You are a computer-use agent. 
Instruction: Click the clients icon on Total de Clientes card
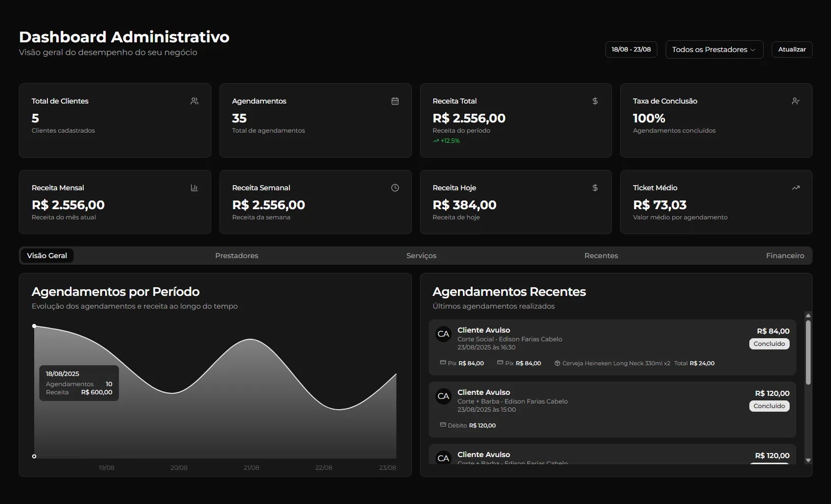(194, 101)
